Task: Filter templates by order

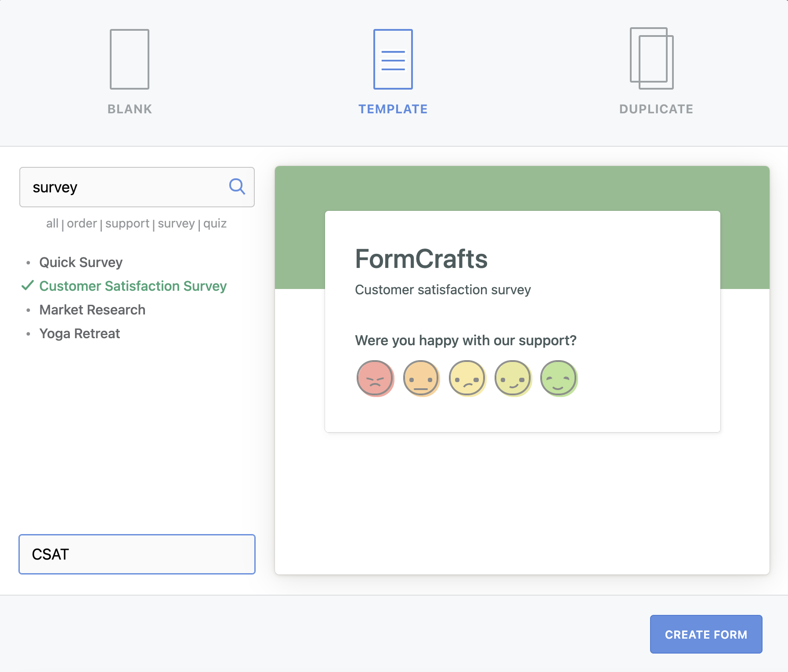Action: [82, 223]
